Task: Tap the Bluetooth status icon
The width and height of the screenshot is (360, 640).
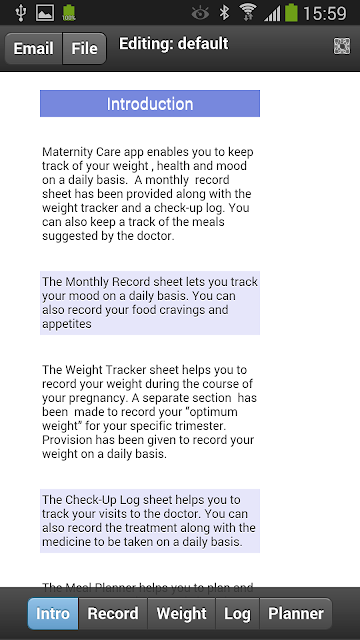Action: tap(224, 13)
